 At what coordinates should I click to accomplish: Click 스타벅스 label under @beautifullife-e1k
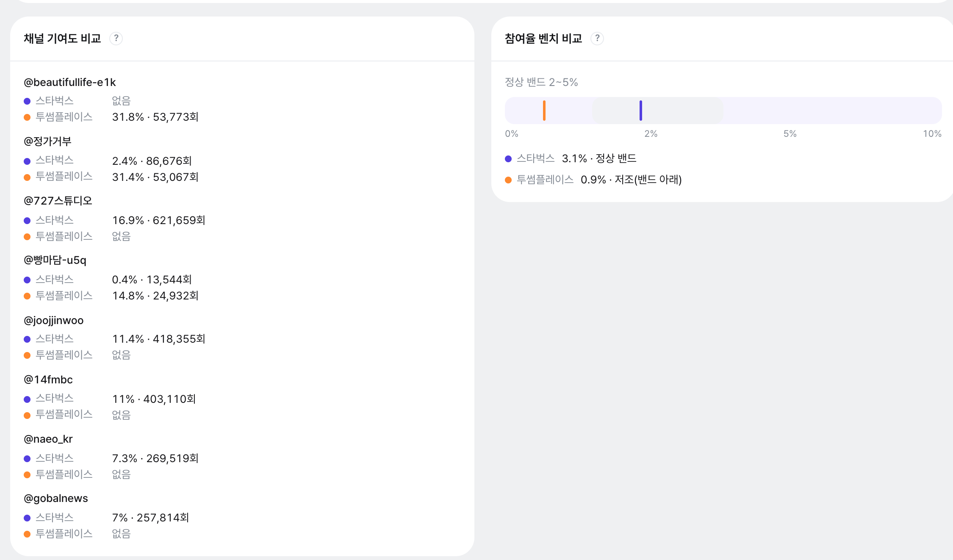[55, 101]
